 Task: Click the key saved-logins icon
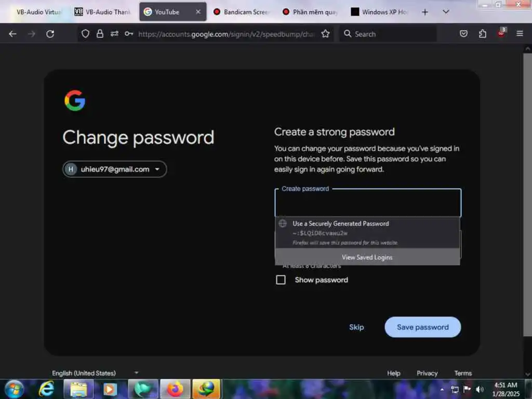pos(129,34)
